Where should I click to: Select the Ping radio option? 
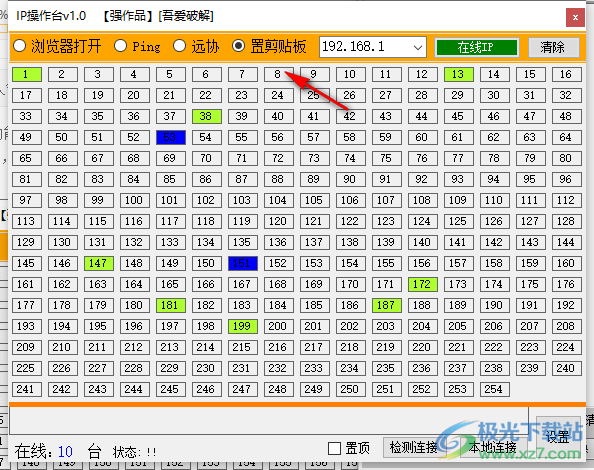click(x=137, y=47)
